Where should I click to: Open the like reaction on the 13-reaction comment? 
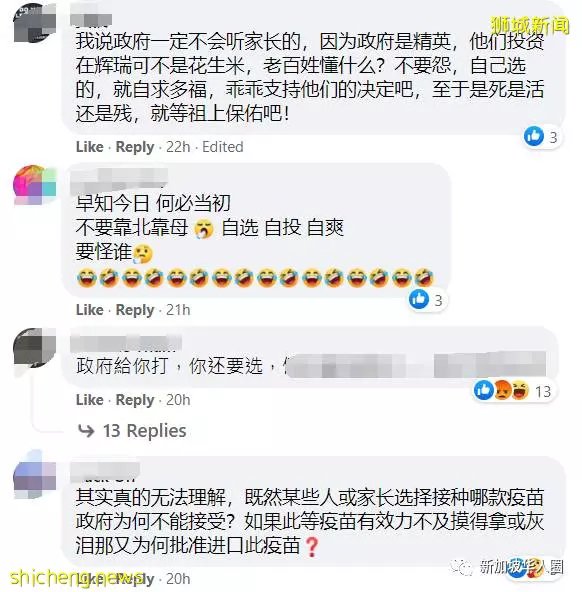483,390
